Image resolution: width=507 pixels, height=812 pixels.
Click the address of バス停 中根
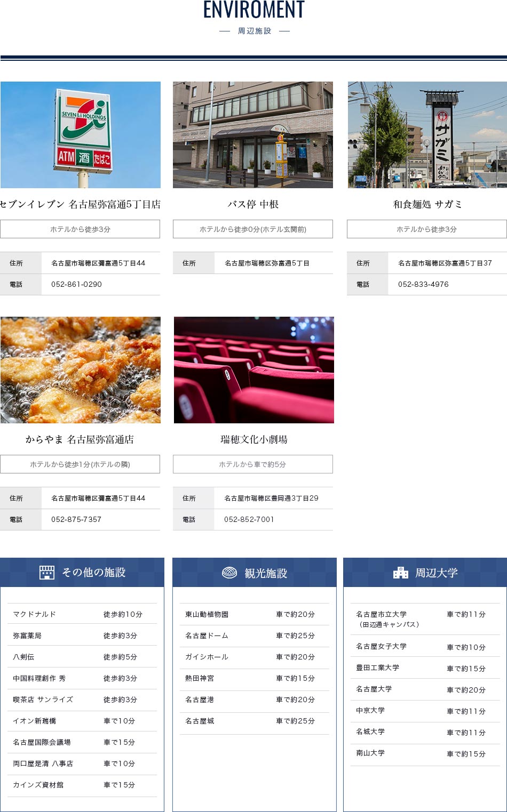point(267,263)
